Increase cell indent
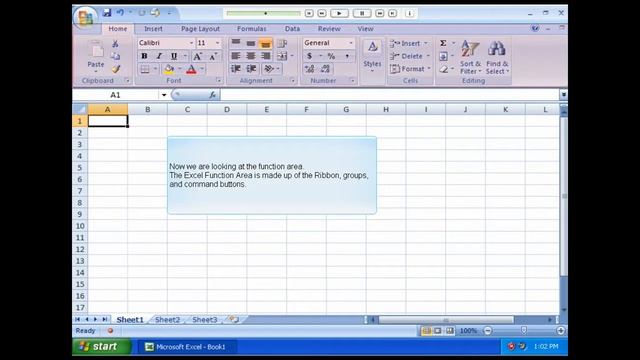The width and height of the screenshot is (640, 360). 251,69
